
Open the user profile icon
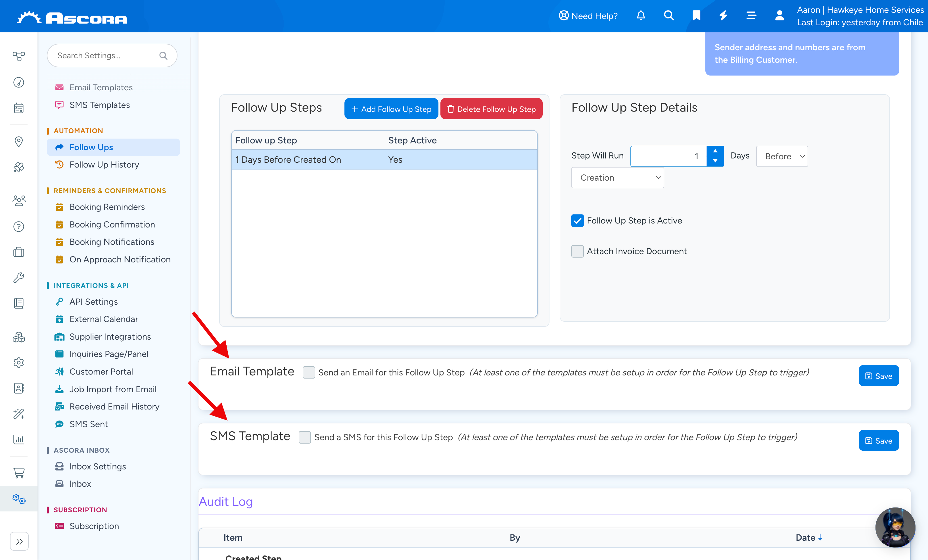pos(779,15)
